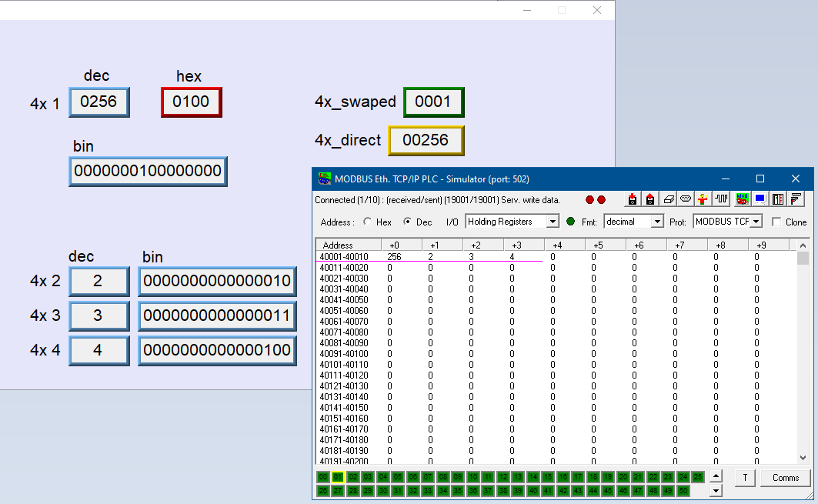This screenshot has width=818, height=504.
Task: Minimize the MODBUS simulator window
Action: [725, 179]
